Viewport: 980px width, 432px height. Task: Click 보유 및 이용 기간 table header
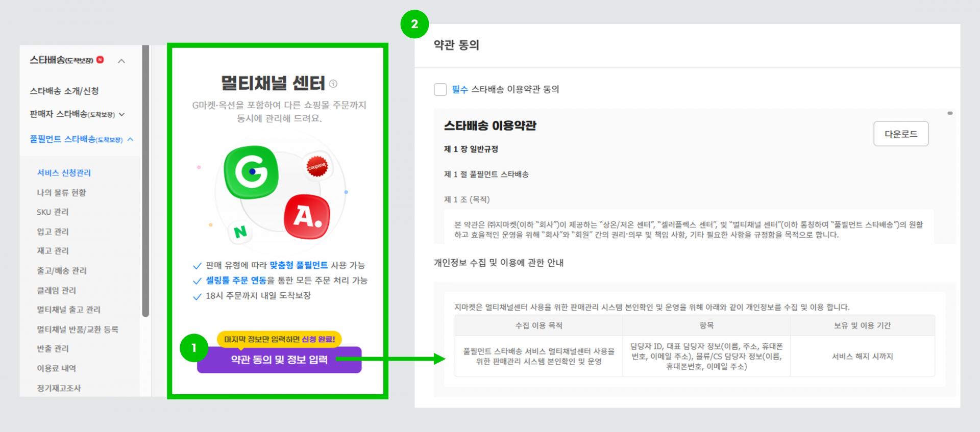tap(862, 325)
